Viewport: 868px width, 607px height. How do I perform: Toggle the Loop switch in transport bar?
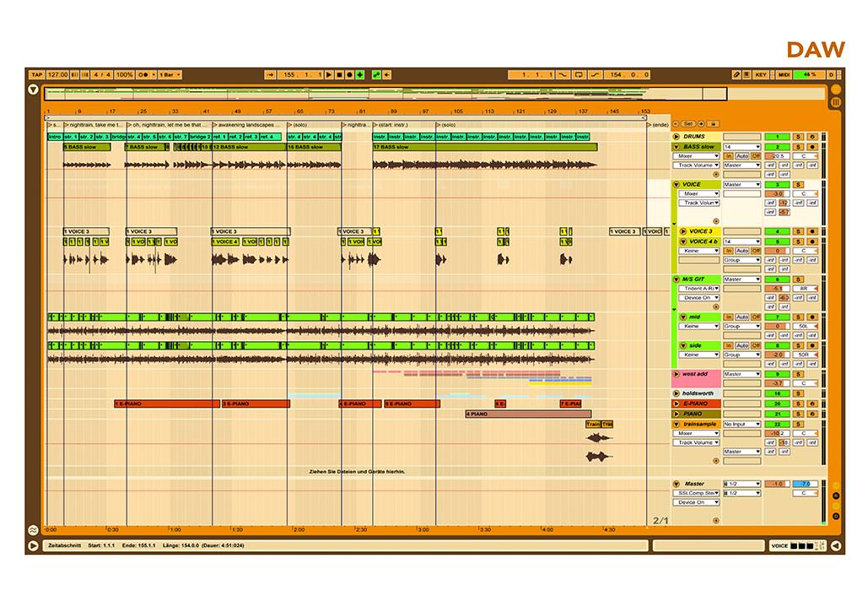pyautogui.click(x=579, y=75)
